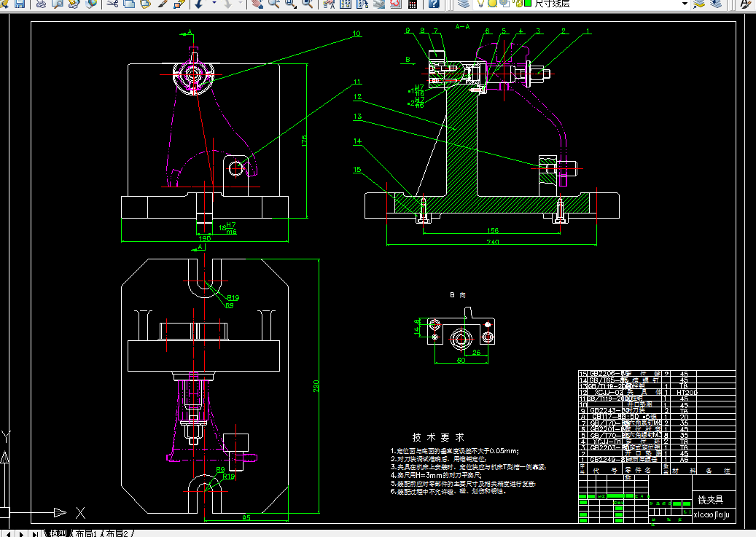Open the Layer Properties Manager icon
This screenshot has height=537, width=756.
point(464,4)
